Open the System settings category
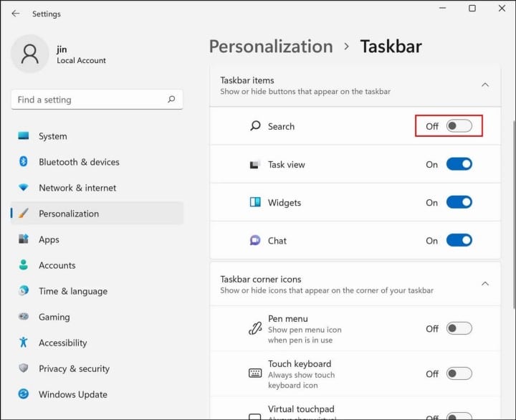The width and height of the screenshot is (516, 420). (x=97, y=136)
